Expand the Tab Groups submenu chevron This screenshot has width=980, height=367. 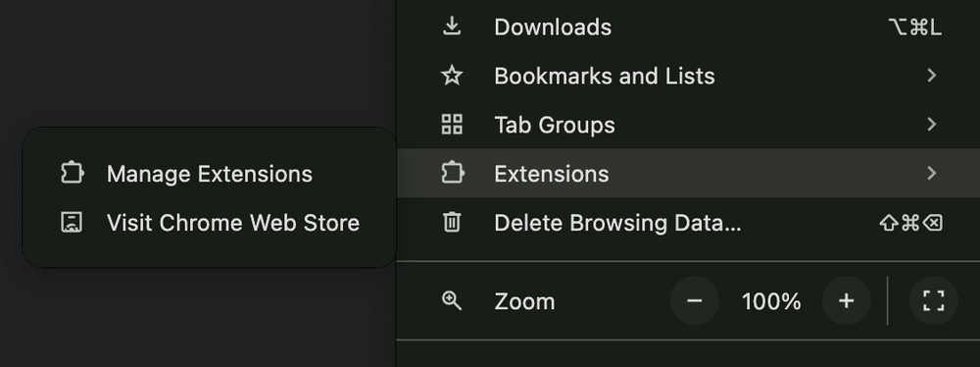click(x=931, y=124)
